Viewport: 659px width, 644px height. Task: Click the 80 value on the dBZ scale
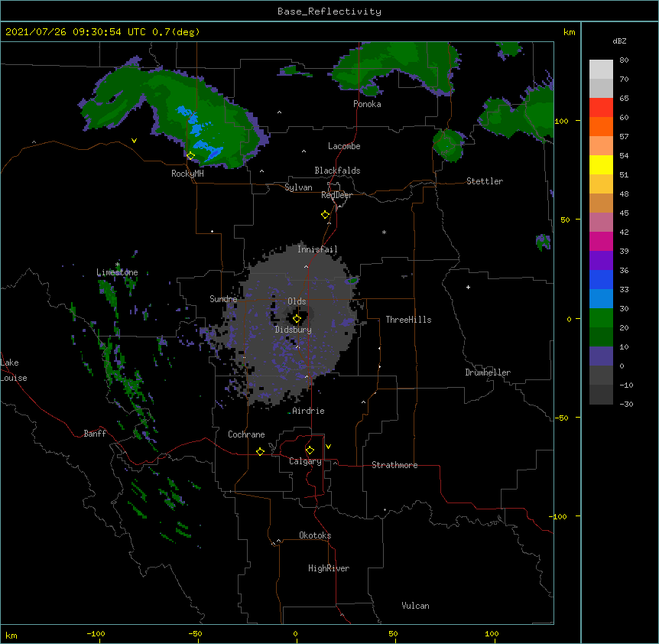click(624, 60)
